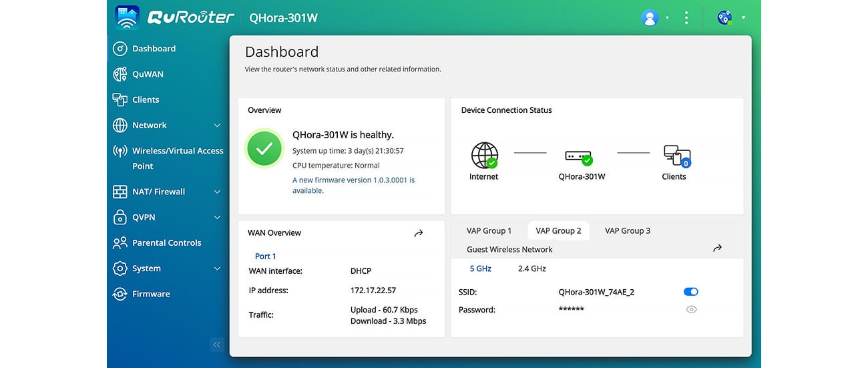Click the DHCP WAN interface value
The width and height of the screenshot is (868, 368).
click(x=361, y=271)
